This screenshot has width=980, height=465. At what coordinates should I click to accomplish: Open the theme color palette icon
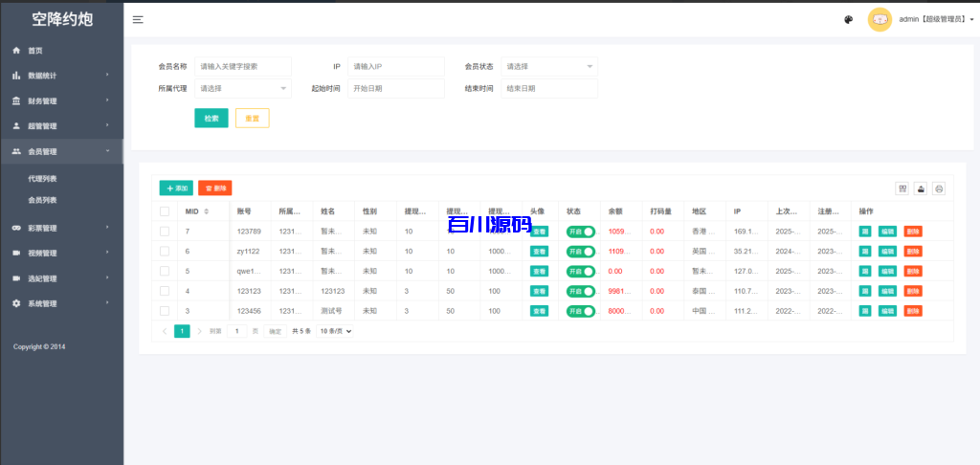848,19
